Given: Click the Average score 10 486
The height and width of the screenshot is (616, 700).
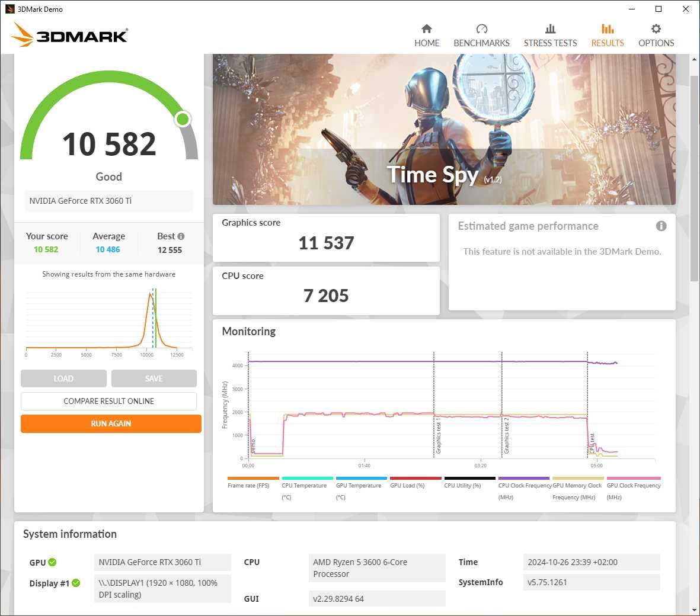Looking at the screenshot, I should coord(108,249).
